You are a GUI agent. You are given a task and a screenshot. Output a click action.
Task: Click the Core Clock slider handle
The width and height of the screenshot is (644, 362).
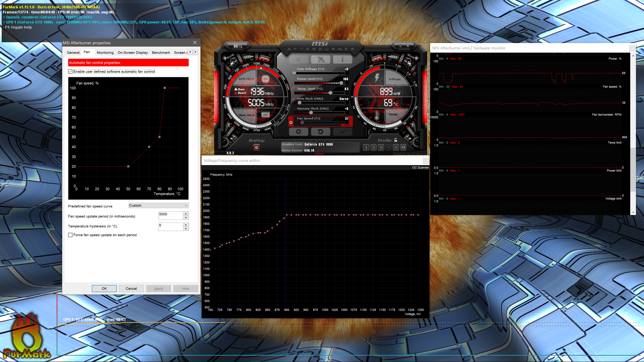coord(299,103)
